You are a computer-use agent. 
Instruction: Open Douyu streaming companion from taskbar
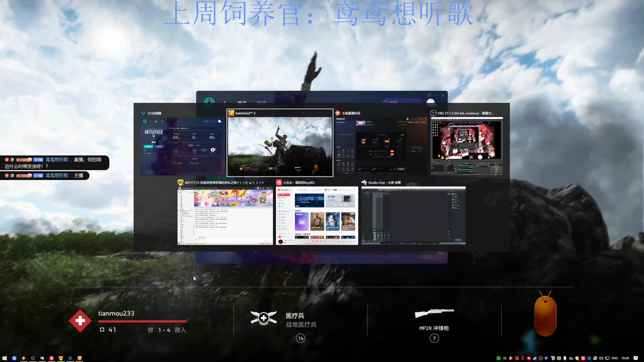(23, 358)
